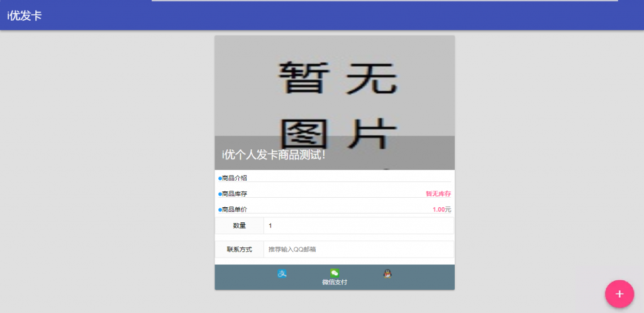Click the 商品介绍 row heading
The height and width of the screenshot is (313, 644).
click(235, 178)
